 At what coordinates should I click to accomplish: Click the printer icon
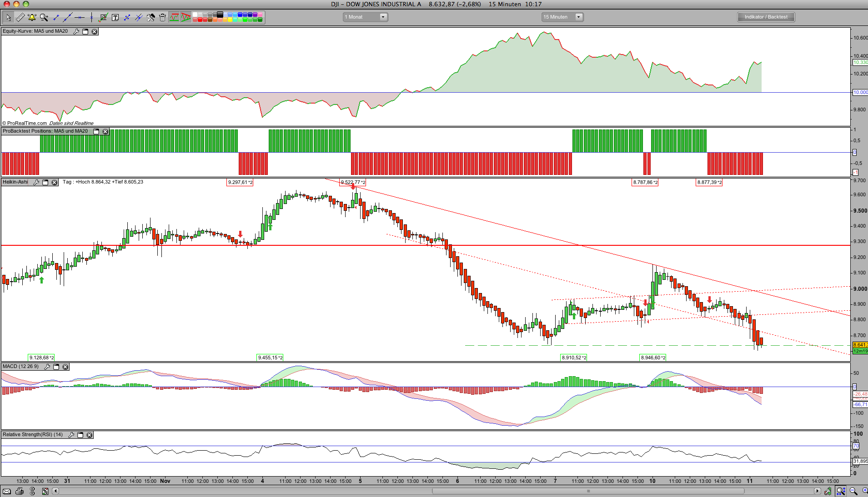click(19, 491)
